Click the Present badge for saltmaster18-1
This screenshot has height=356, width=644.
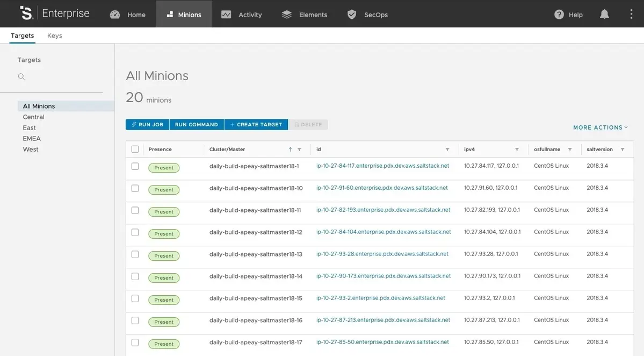click(164, 168)
